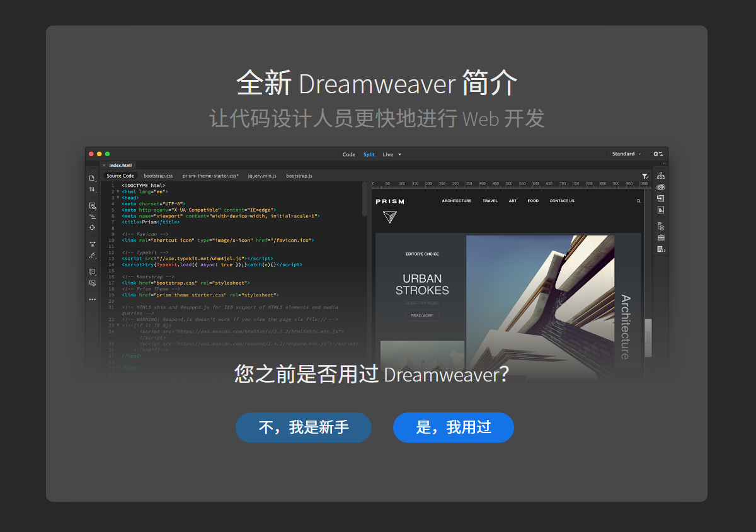The image size is (756, 532).
Task: Click the ART link in preview navigation
Action: pyautogui.click(x=513, y=201)
